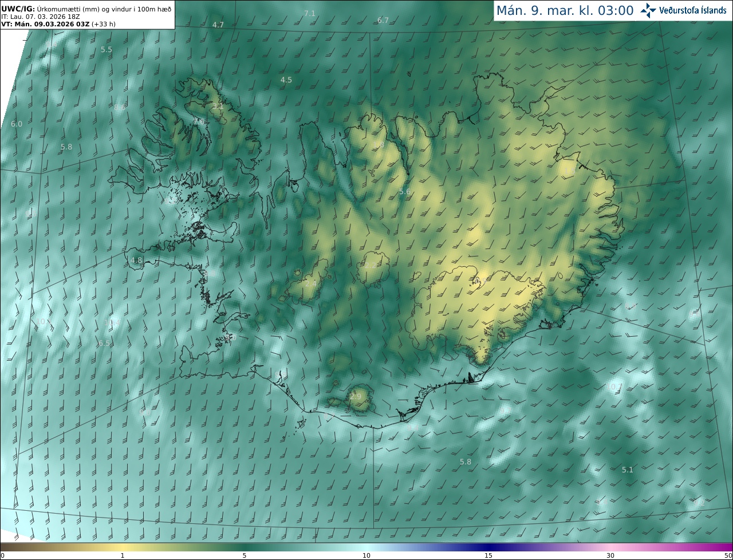Click the 6.7 value on the map
The image size is (733, 560).
pyautogui.click(x=383, y=21)
